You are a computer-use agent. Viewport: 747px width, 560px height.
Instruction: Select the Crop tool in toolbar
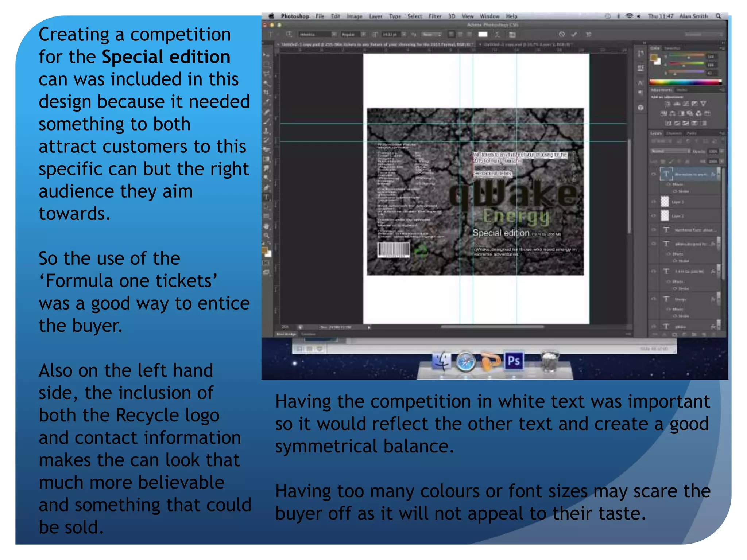coord(267,93)
